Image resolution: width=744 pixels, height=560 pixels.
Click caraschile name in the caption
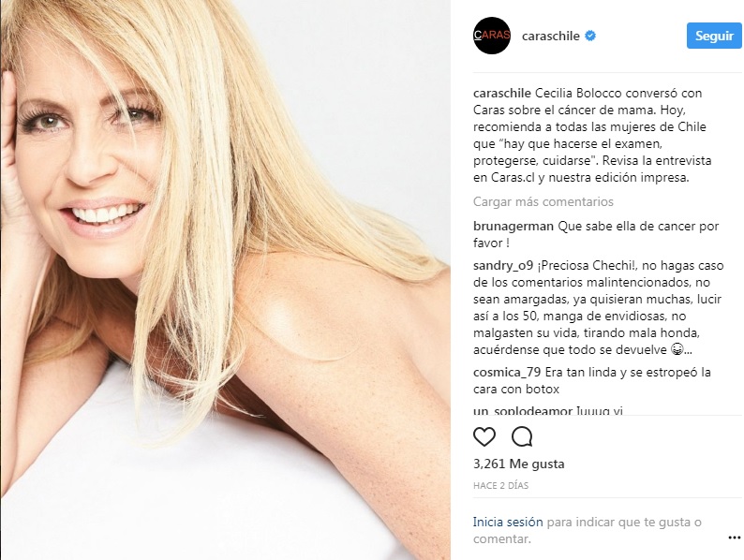click(x=502, y=93)
